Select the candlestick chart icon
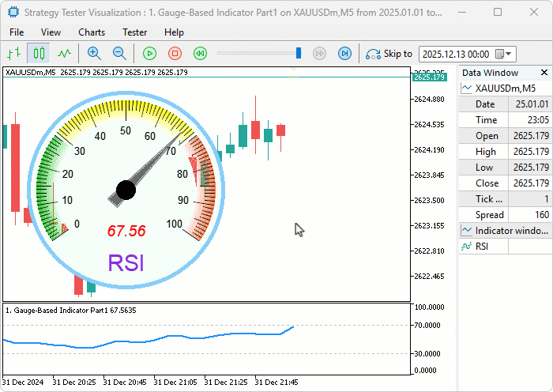 pyautogui.click(x=39, y=54)
